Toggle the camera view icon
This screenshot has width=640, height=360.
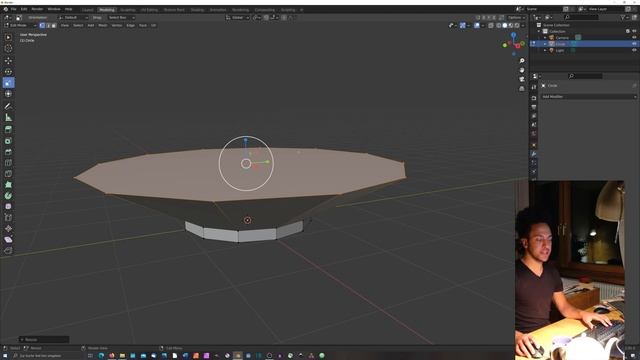click(x=522, y=79)
